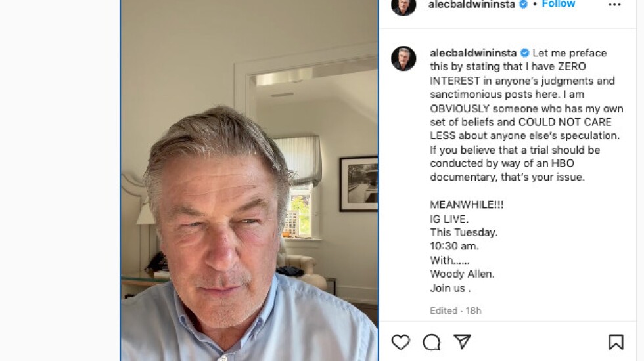
Task: Click the verified badge in the header
Action: 523,4
